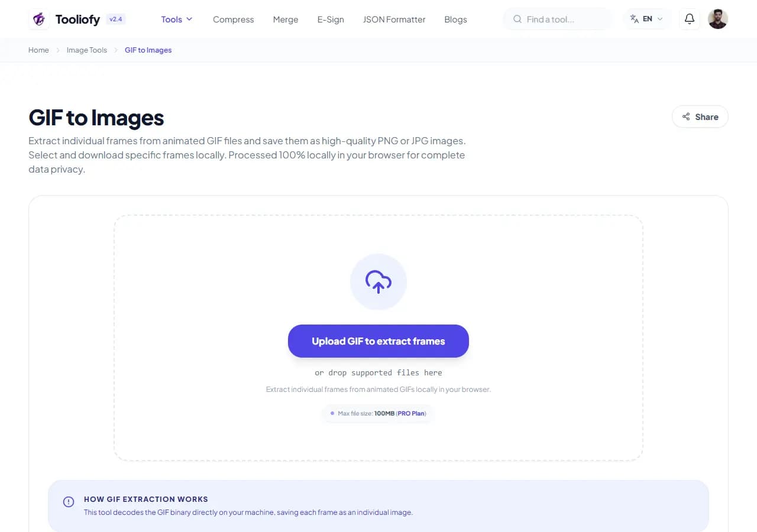Click the cloud upload icon

[378, 282]
